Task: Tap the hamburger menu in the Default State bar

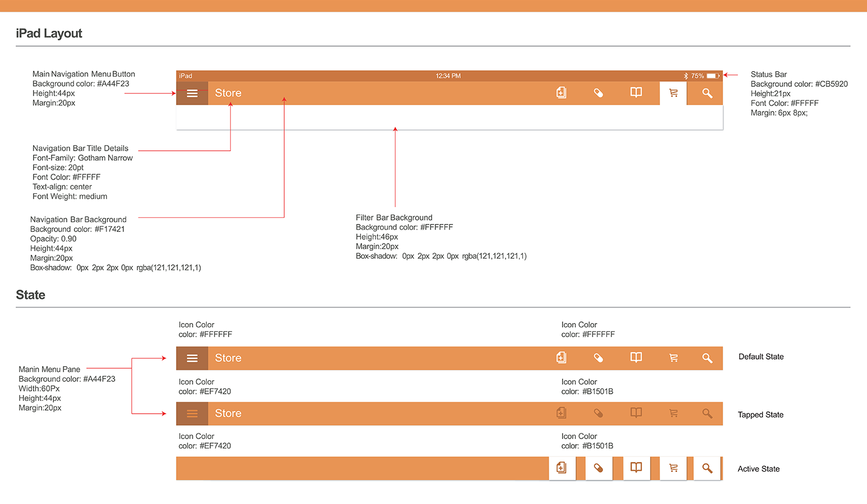Action: click(192, 358)
